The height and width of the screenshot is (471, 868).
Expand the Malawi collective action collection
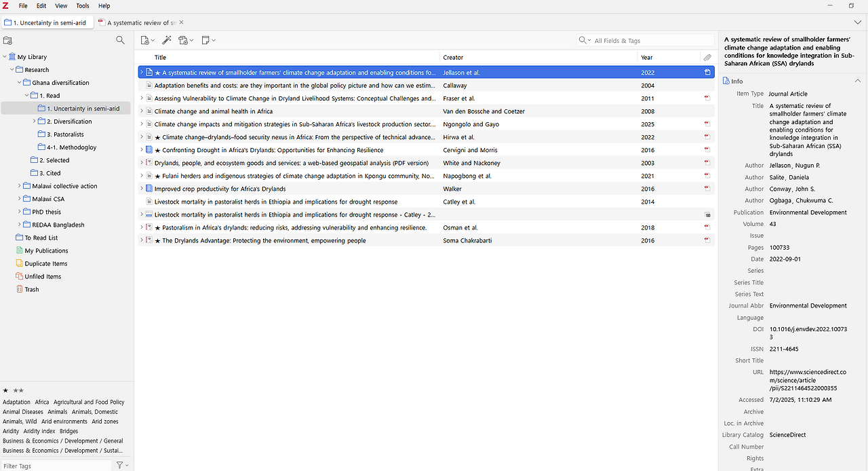20,186
